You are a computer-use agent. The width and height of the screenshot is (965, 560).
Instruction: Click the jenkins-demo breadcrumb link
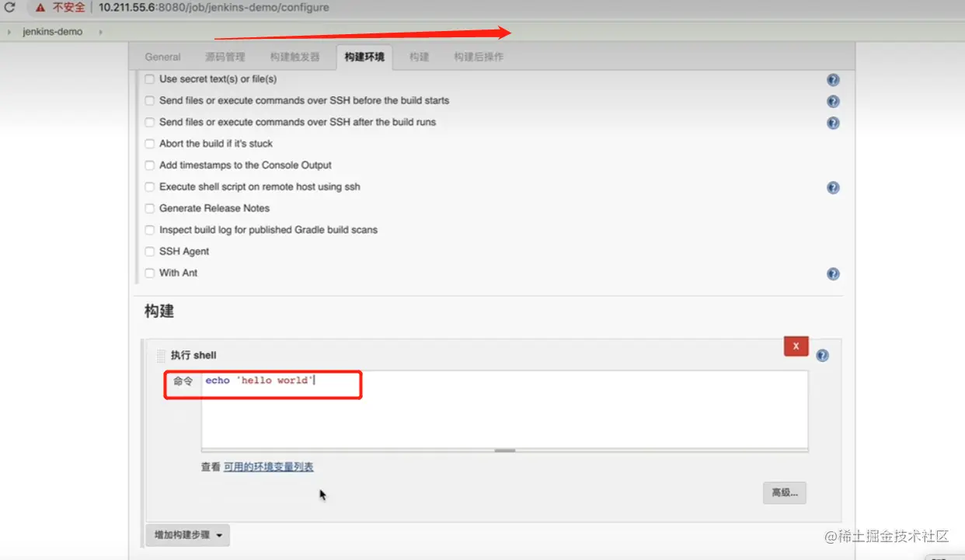(x=52, y=32)
